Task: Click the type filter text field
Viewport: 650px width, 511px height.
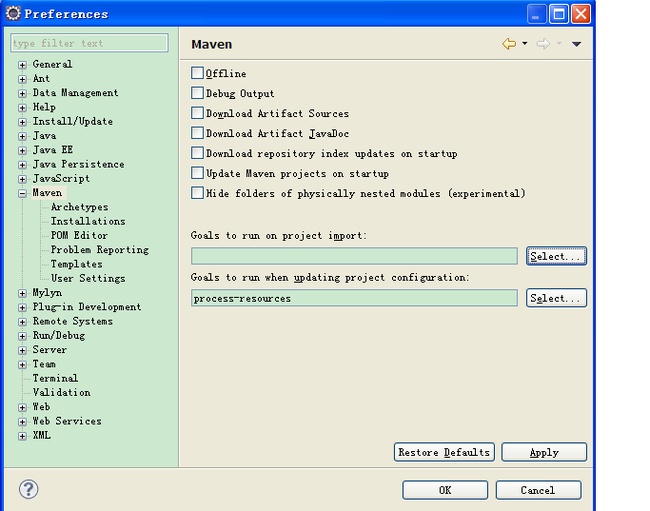Action: tap(89, 43)
